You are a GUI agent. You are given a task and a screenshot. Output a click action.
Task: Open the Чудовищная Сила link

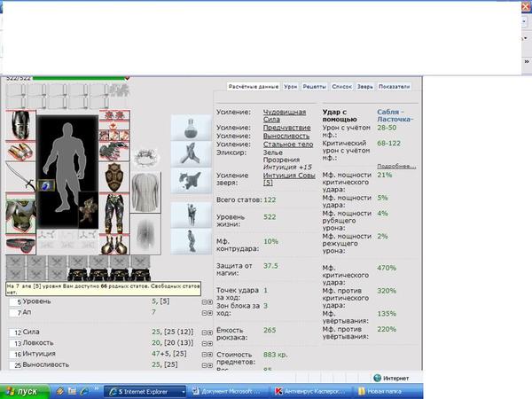click(285, 115)
